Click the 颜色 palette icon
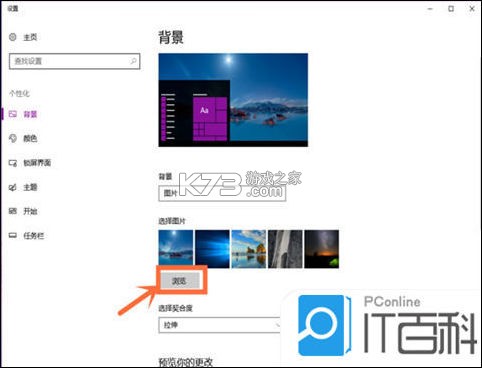This screenshot has width=482, height=368. point(13,138)
